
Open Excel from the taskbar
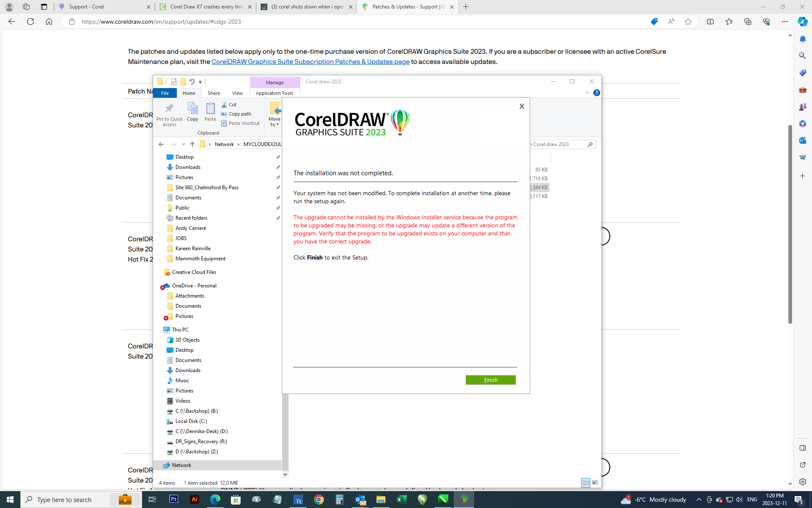[x=402, y=500]
